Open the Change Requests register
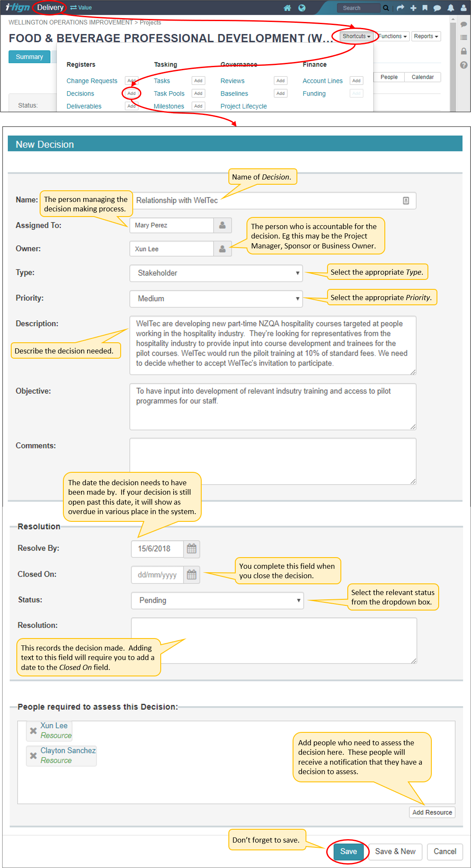The width and height of the screenshot is (471, 868). coord(92,81)
